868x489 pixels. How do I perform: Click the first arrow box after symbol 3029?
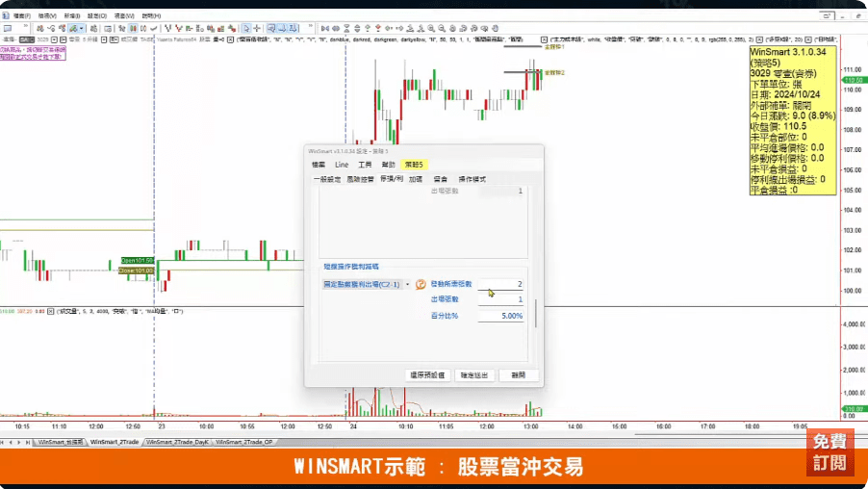coord(54,39)
